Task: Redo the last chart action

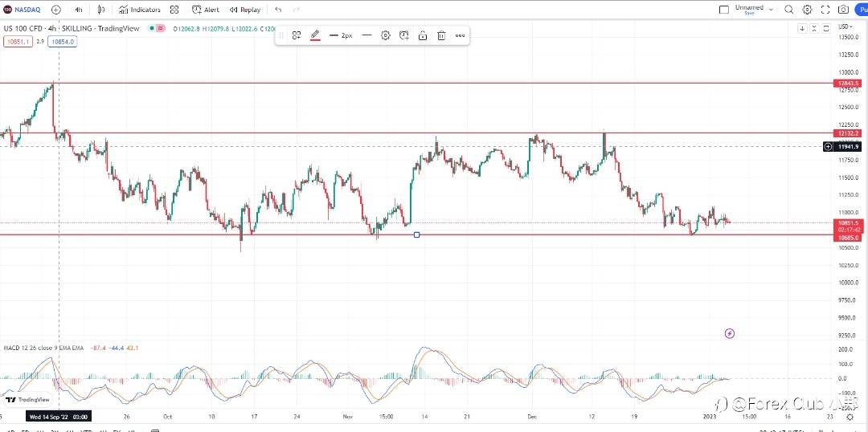Action: coord(296,10)
